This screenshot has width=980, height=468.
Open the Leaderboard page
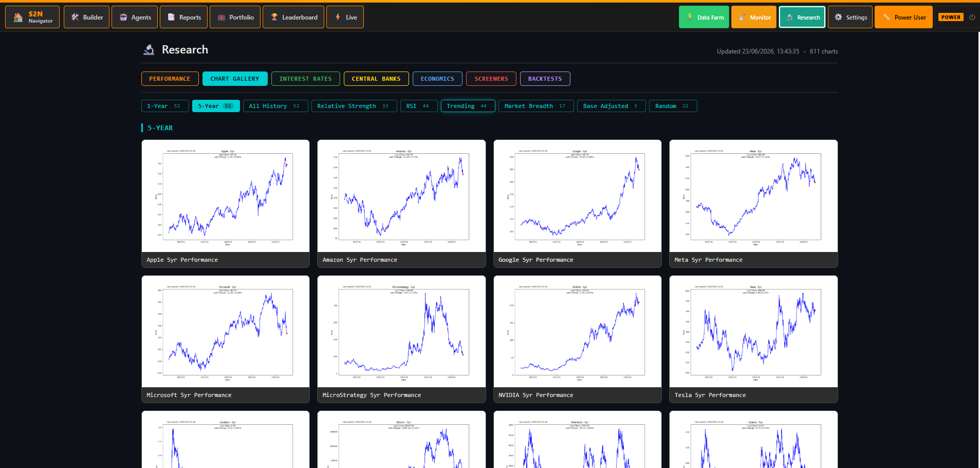pyautogui.click(x=293, y=17)
